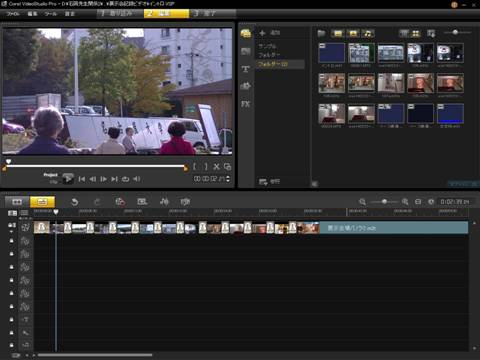This screenshot has width=480, height=360.
Task: Toggle repeat playback
Action: click(125, 179)
